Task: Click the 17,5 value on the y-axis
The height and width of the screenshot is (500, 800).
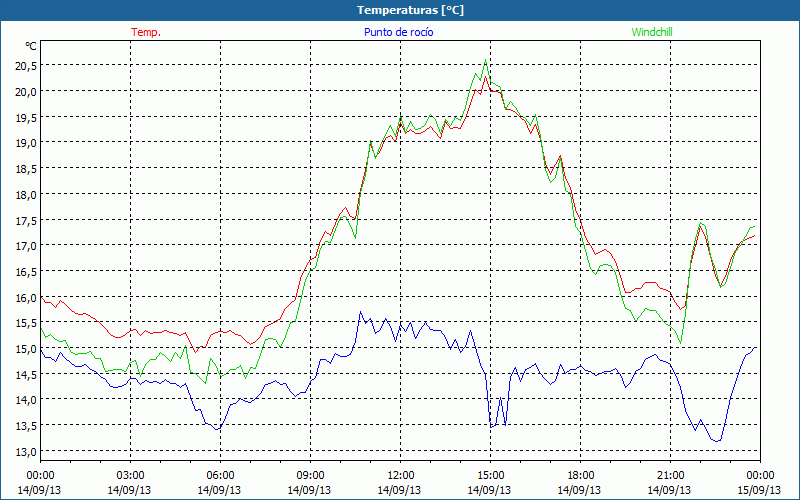Action: pyautogui.click(x=26, y=220)
